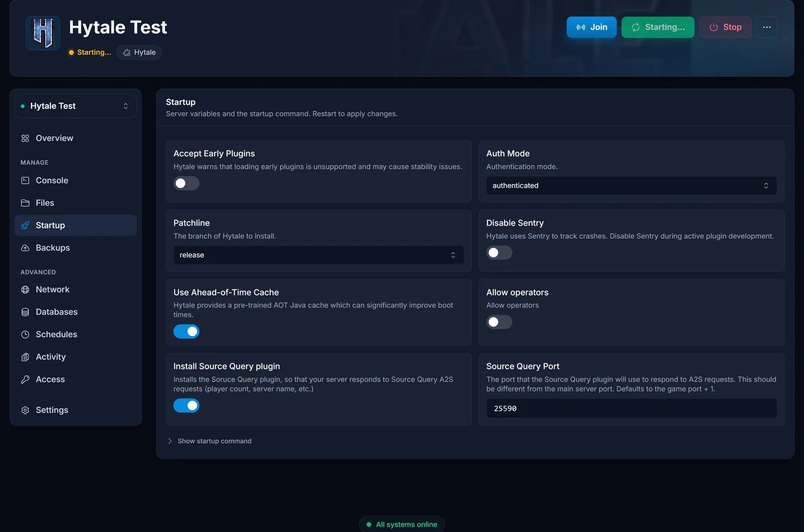Click the Patchline setting title
The image size is (804, 532).
(191, 223)
